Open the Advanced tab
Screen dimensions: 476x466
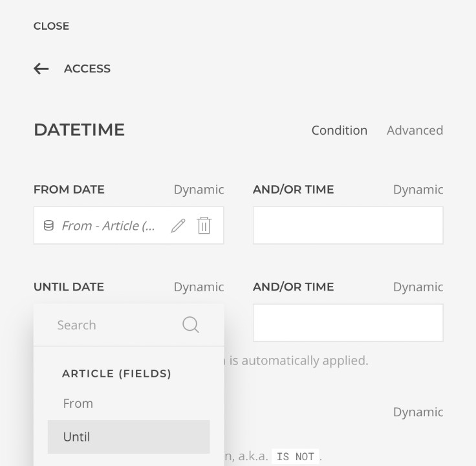(415, 130)
